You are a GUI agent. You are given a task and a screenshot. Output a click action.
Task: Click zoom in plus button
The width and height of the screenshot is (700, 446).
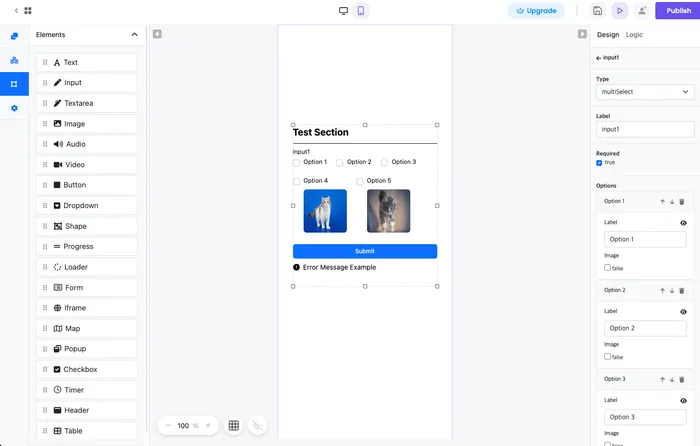click(207, 425)
